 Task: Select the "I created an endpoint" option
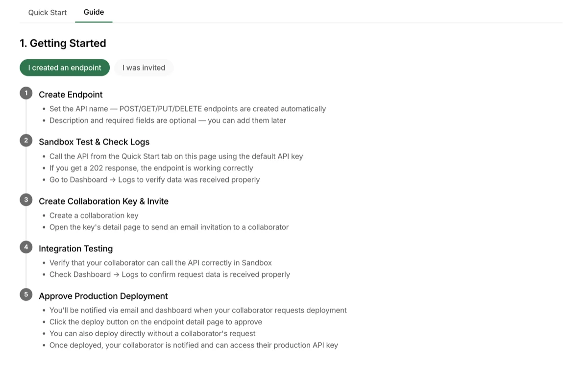tap(65, 68)
